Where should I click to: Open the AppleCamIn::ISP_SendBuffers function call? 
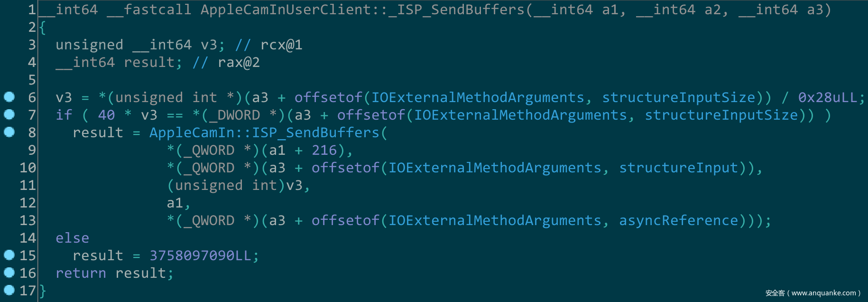point(265,132)
